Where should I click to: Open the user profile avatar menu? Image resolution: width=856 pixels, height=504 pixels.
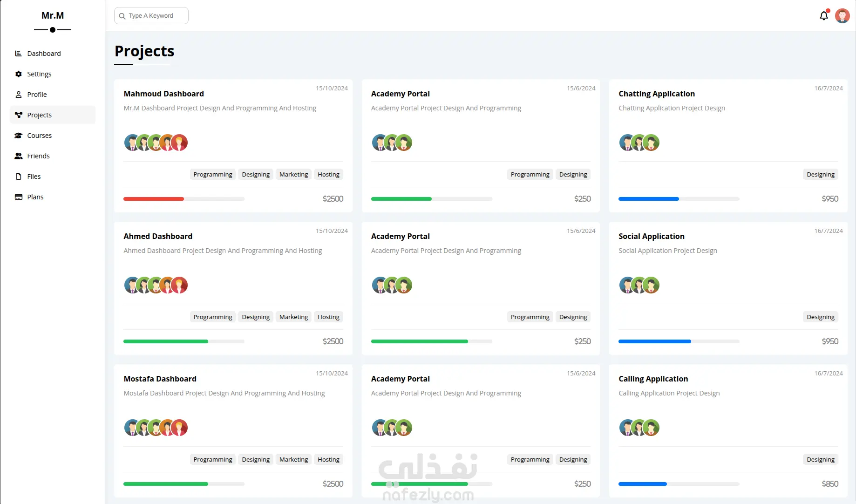842,16
